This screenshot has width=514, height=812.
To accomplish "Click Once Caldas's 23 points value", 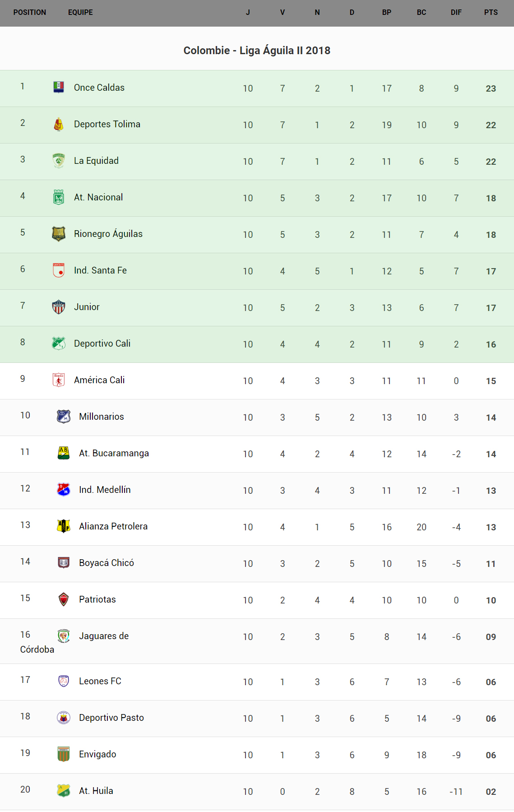I will pyautogui.click(x=491, y=88).
